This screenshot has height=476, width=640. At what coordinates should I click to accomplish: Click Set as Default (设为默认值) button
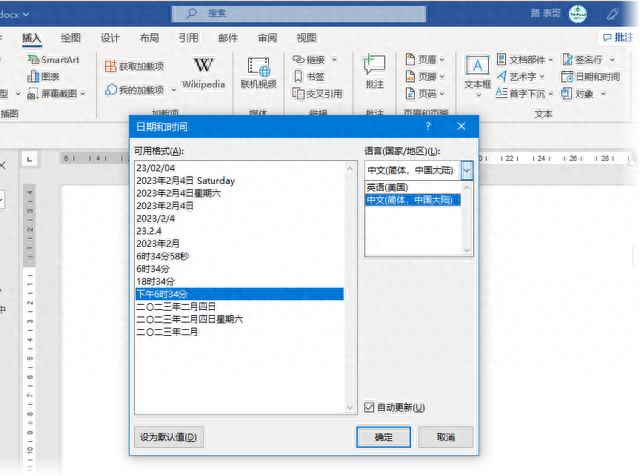pyautogui.click(x=169, y=437)
